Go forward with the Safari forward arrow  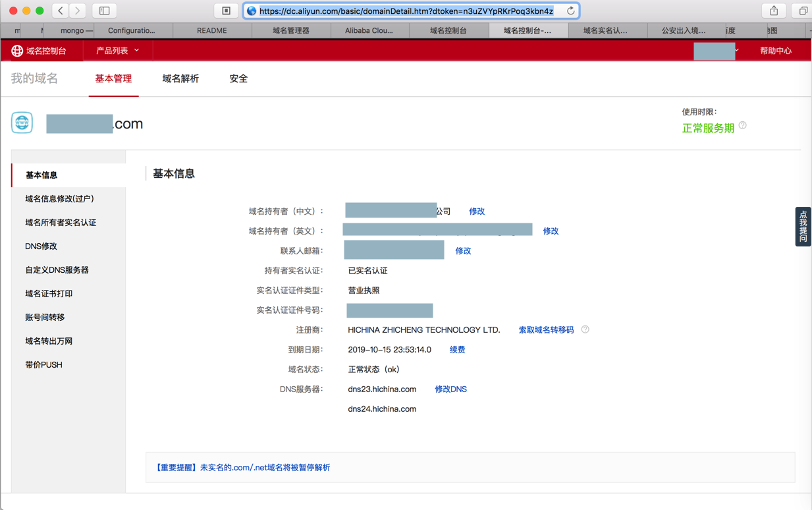[x=78, y=11]
